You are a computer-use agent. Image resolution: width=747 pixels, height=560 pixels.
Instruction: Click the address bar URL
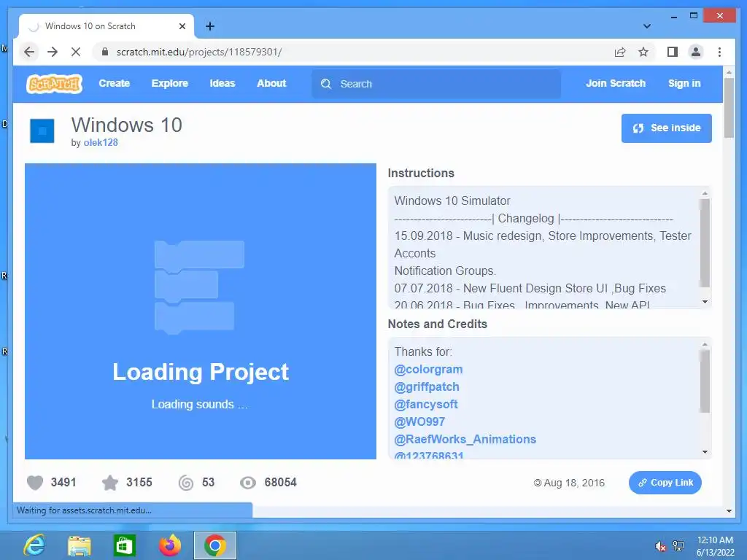(199, 52)
